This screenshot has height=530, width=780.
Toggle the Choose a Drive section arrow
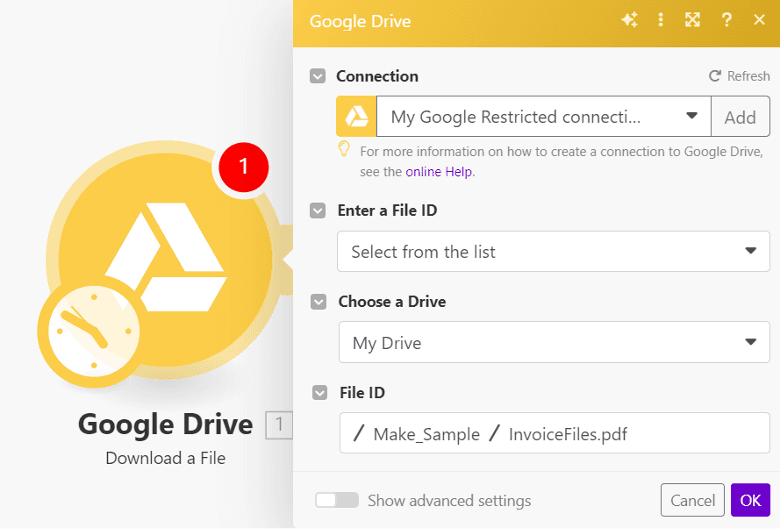pos(318,301)
